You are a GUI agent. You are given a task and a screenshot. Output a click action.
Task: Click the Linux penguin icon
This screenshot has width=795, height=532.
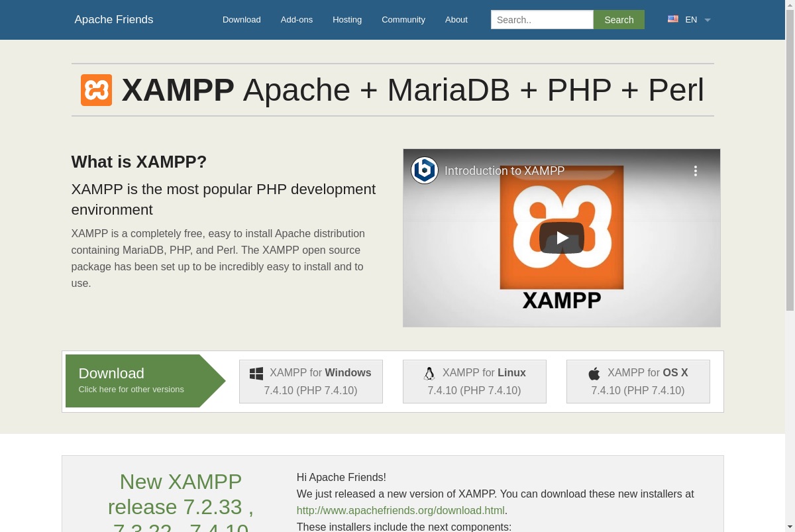pos(429,374)
